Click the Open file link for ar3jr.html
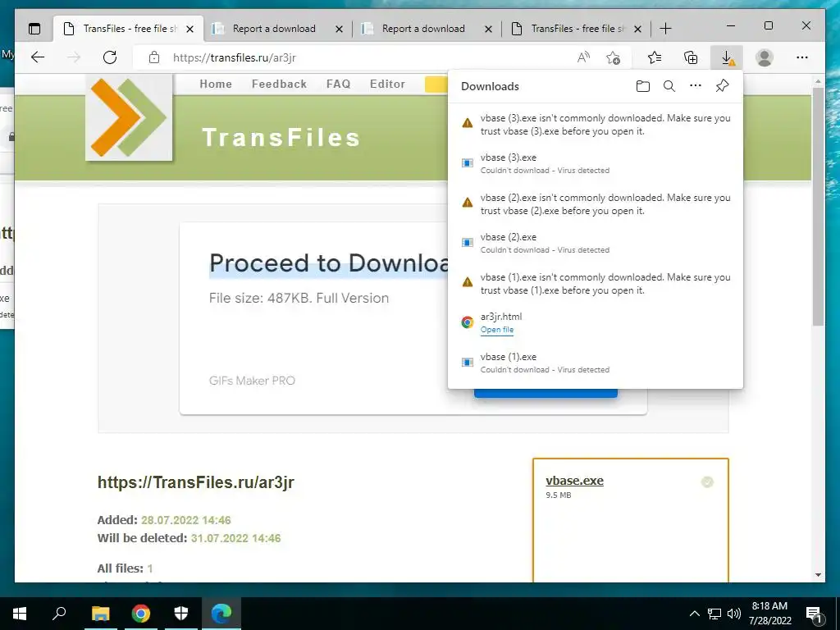840x630 pixels. coord(496,330)
